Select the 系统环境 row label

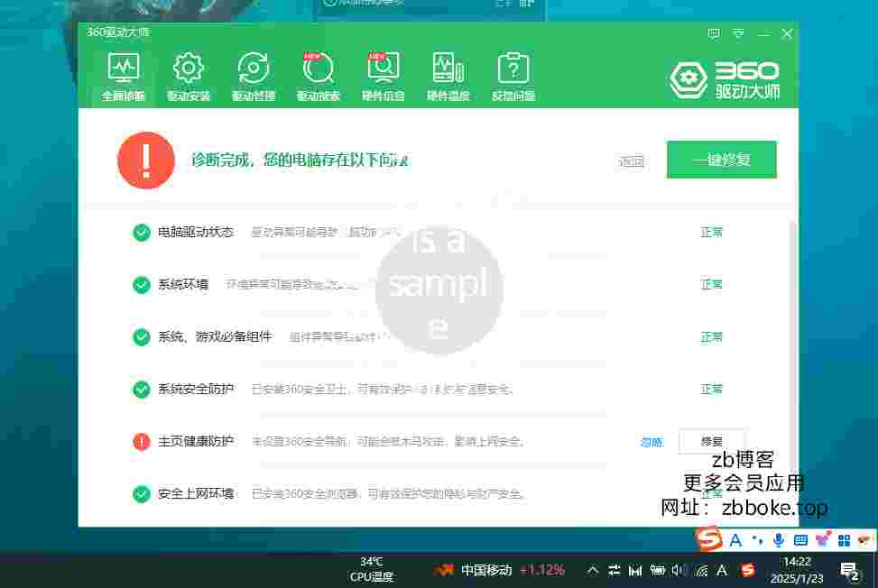click(x=183, y=284)
